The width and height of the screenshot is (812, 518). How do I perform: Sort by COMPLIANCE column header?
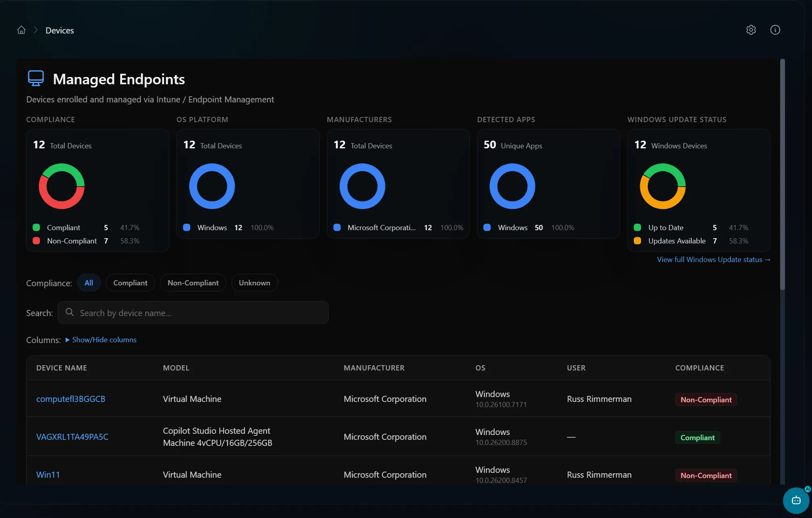pyautogui.click(x=700, y=368)
